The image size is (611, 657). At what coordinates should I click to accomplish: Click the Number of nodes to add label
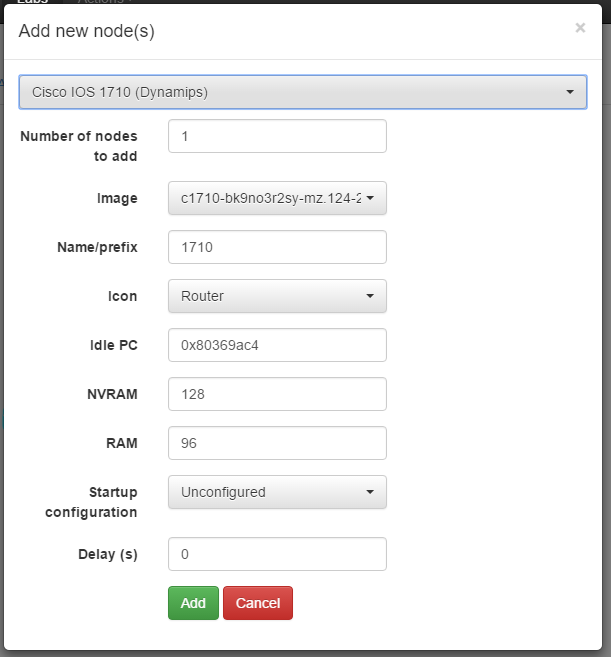[x=79, y=146]
